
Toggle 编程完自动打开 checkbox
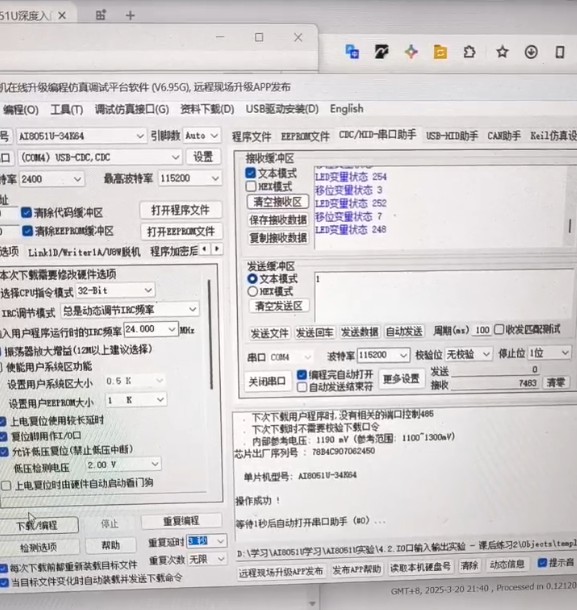[x=302, y=374]
